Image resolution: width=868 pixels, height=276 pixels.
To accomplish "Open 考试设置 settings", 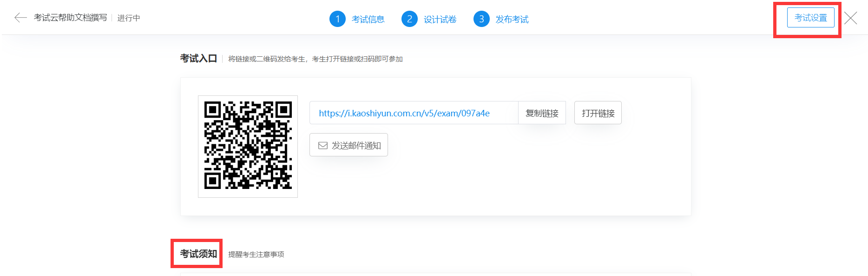I will coord(811,18).
